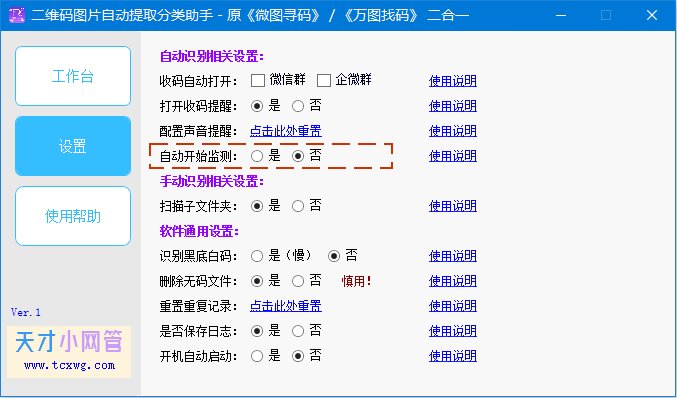Switch to the 设置 tab

pos(73,146)
